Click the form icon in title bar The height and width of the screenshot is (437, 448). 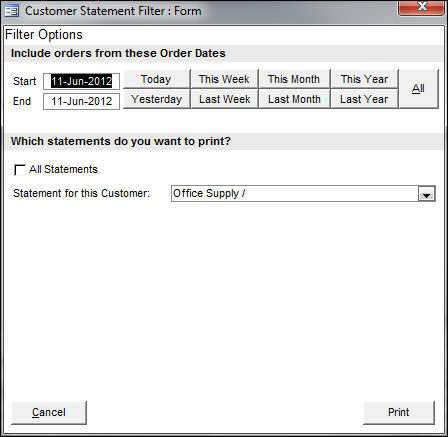click(x=12, y=11)
